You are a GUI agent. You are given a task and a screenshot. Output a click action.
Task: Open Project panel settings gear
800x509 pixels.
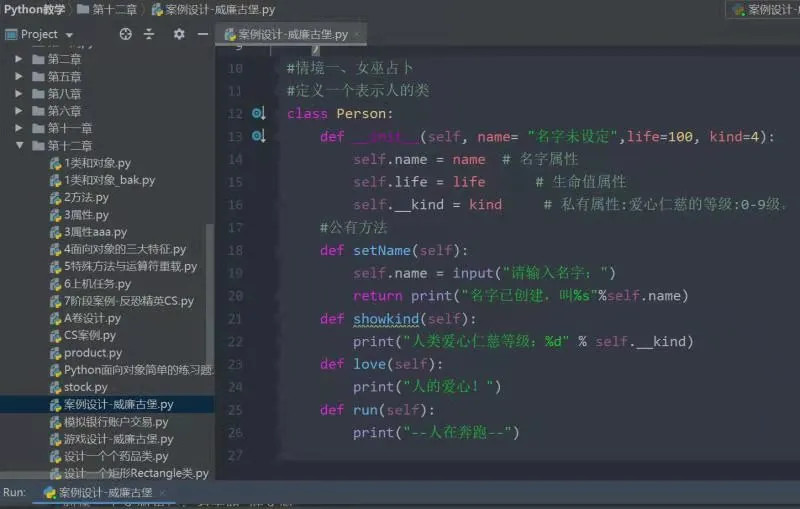[179, 34]
